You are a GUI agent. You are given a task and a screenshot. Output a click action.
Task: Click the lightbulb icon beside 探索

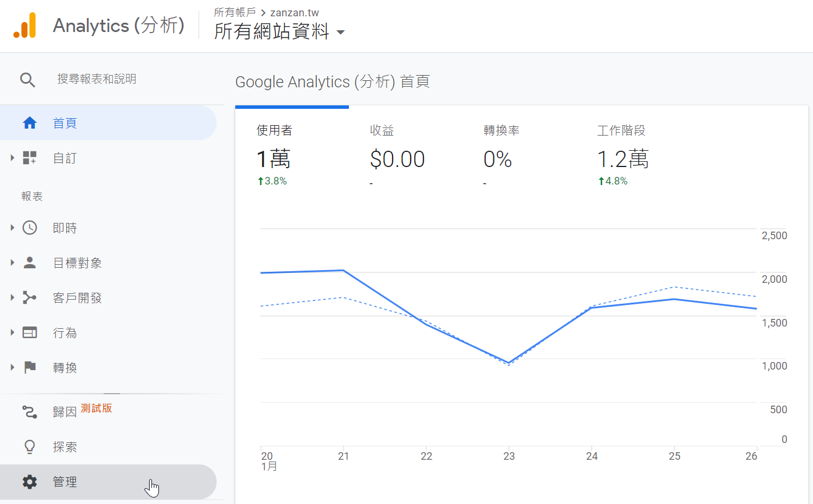coord(29,447)
